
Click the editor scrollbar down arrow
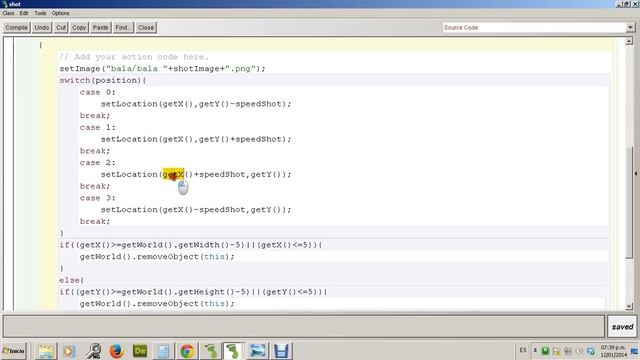click(629, 306)
